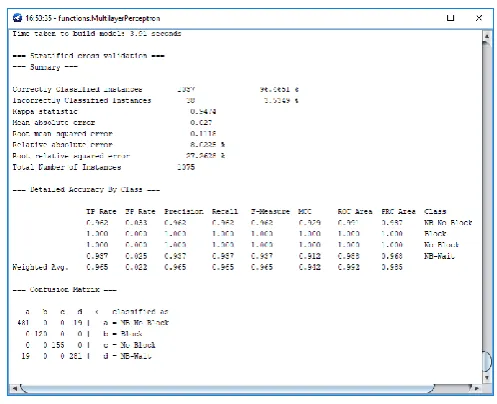The height and width of the screenshot is (404, 497).
Task: Click 'c = No Block' matrix row label
Action: point(130,345)
